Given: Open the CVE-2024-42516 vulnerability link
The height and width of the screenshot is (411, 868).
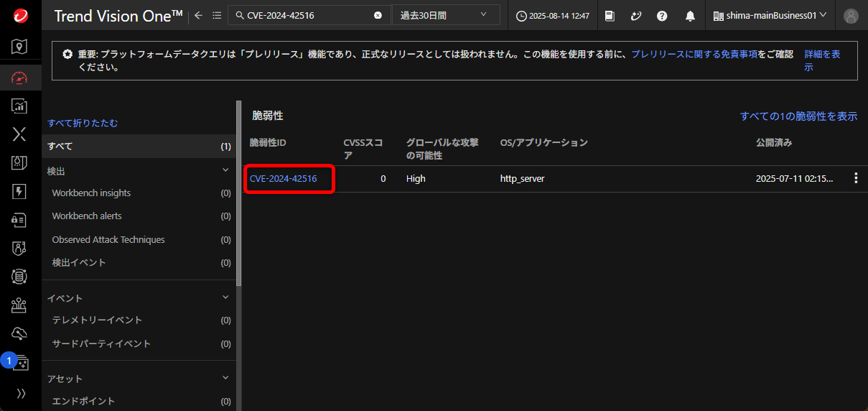Looking at the screenshot, I should [x=283, y=178].
